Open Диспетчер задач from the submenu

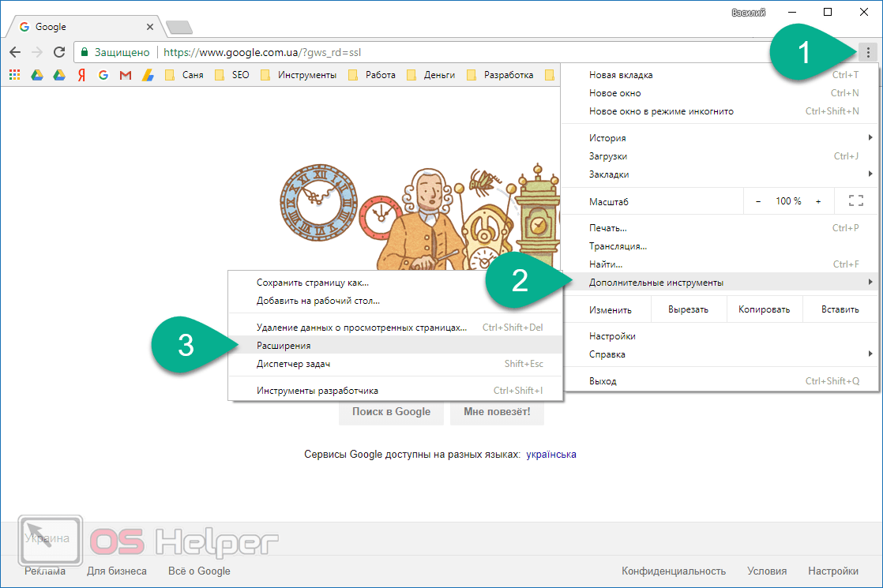click(396, 364)
